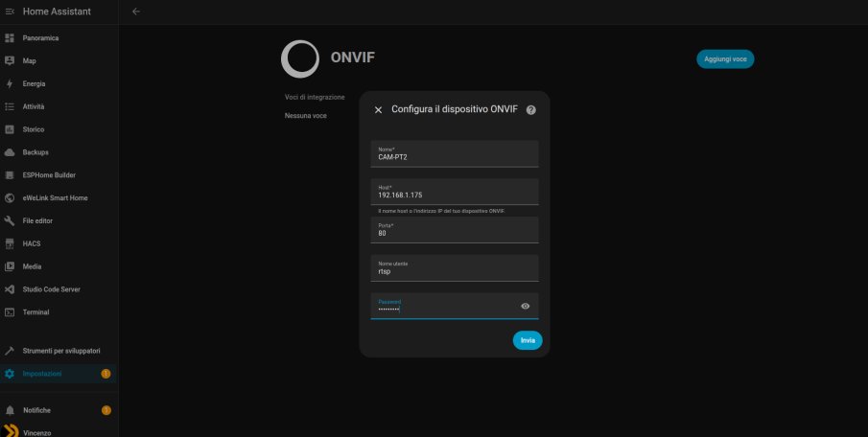Select the Panoramica menu label

pos(40,38)
